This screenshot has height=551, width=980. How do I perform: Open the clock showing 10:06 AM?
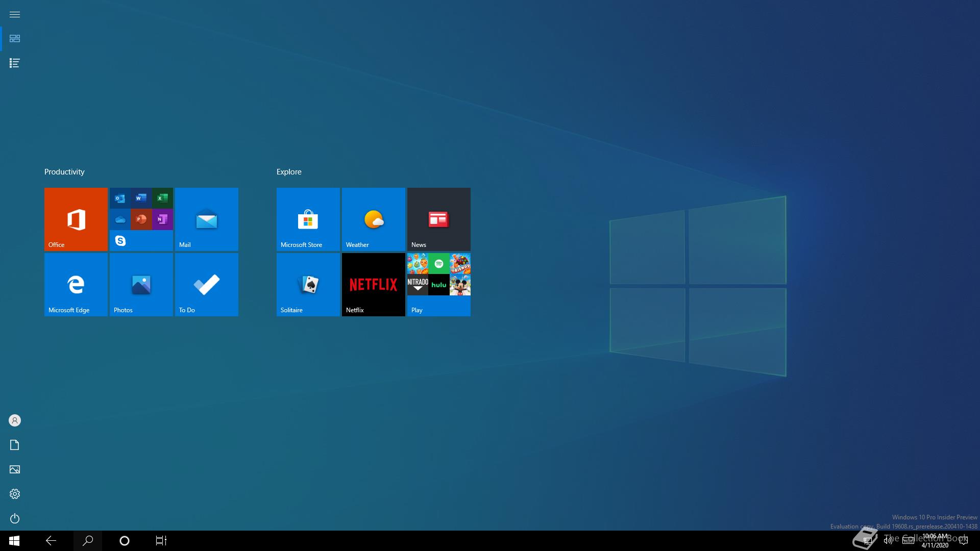tap(935, 541)
